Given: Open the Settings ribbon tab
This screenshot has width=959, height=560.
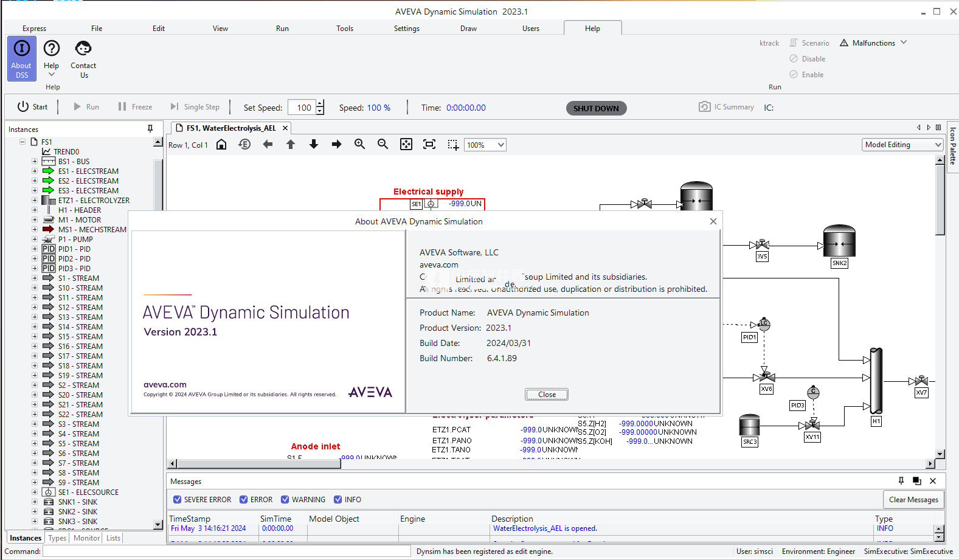Looking at the screenshot, I should coord(406,28).
